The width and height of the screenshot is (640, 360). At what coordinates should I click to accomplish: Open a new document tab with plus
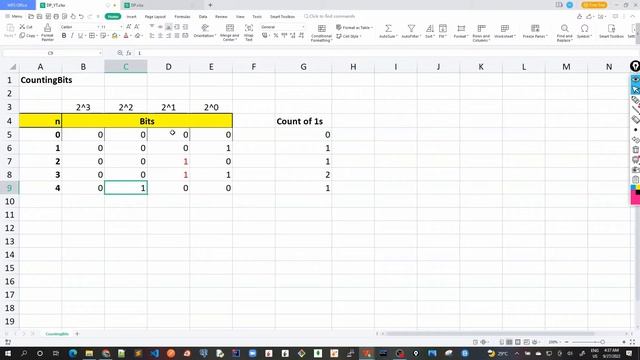(x=210, y=5)
